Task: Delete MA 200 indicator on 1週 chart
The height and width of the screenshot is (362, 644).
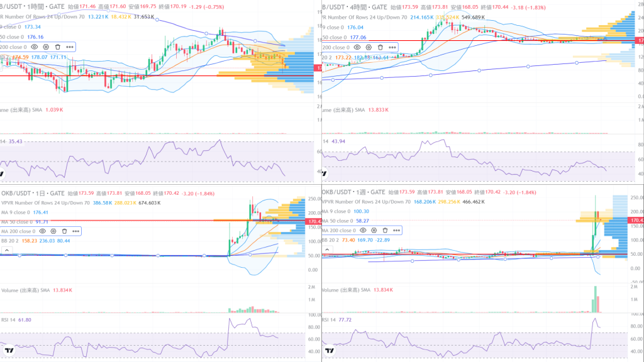Action: (386, 230)
